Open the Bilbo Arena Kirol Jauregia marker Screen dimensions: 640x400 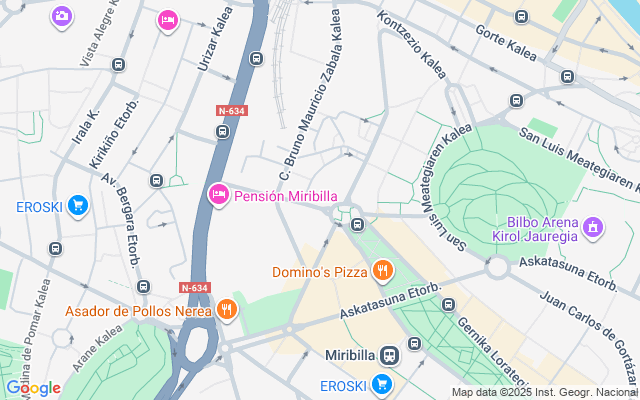(593, 227)
